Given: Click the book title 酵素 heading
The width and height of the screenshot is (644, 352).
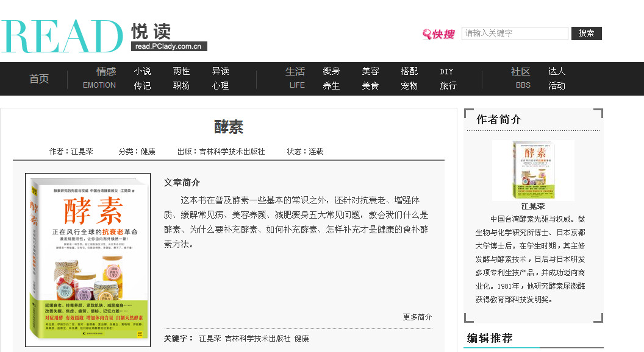Looking at the screenshot, I should [229, 127].
